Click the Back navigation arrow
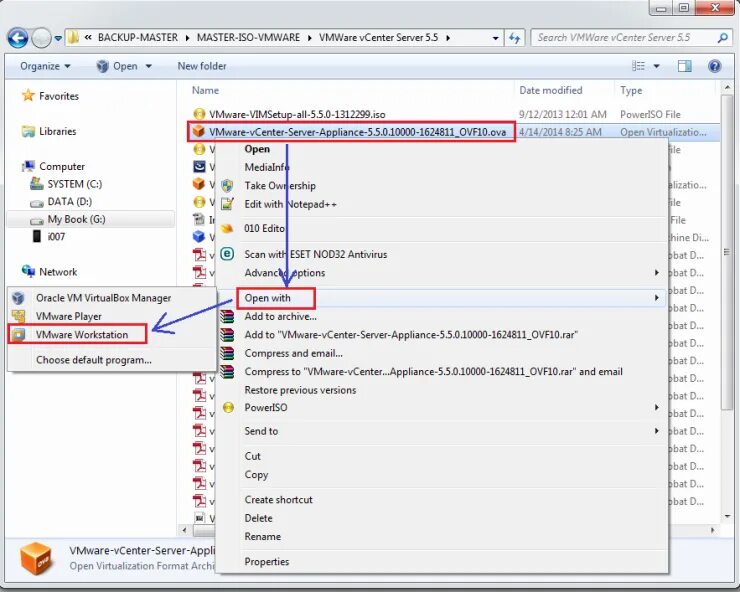 [x=18, y=38]
